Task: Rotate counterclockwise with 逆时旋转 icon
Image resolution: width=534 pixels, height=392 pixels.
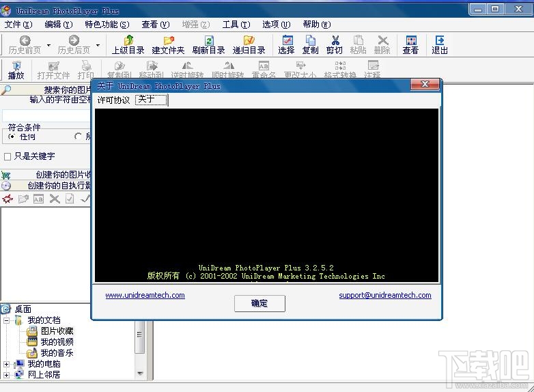Action: tap(187, 66)
